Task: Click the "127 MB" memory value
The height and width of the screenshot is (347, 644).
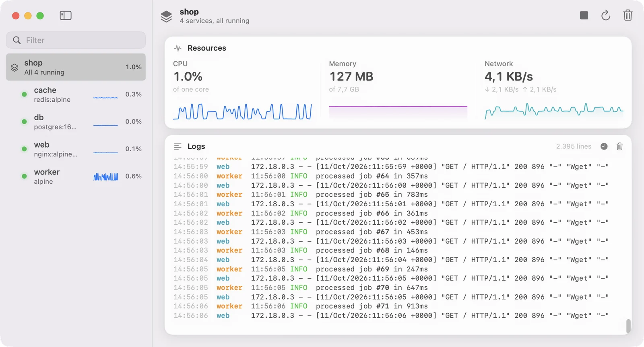Action: click(x=351, y=76)
